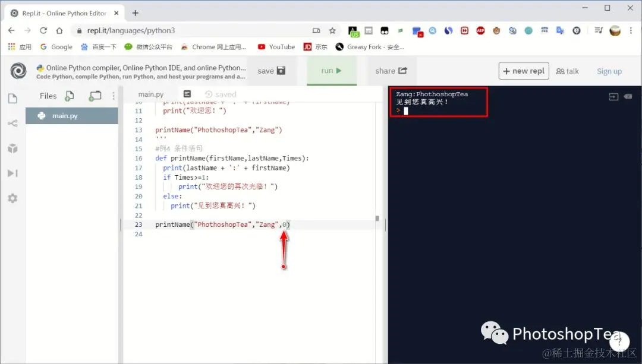Click line 23 printName call
Screen dimensions: 642x364
(x=222, y=224)
